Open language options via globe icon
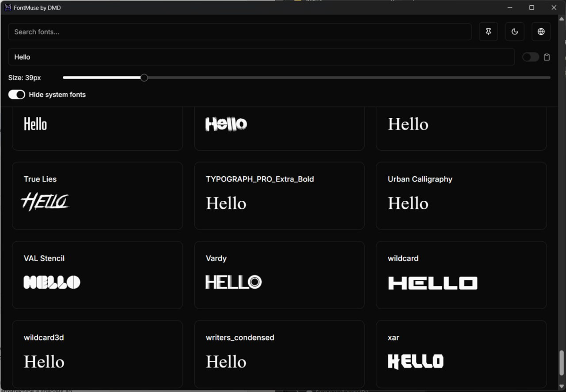Screen dimensions: 566x392 pyautogui.click(x=541, y=32)
